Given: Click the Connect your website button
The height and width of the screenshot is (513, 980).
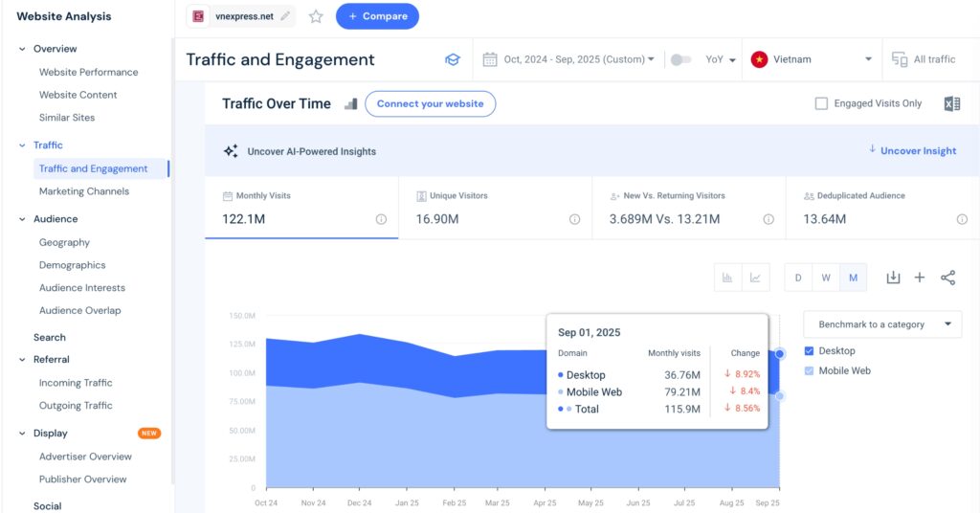Looking at the screenshot, I should [x=430, y=103].
